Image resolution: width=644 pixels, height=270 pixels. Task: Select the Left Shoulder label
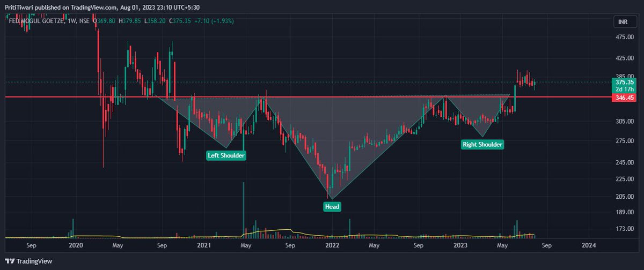[226, 155]
